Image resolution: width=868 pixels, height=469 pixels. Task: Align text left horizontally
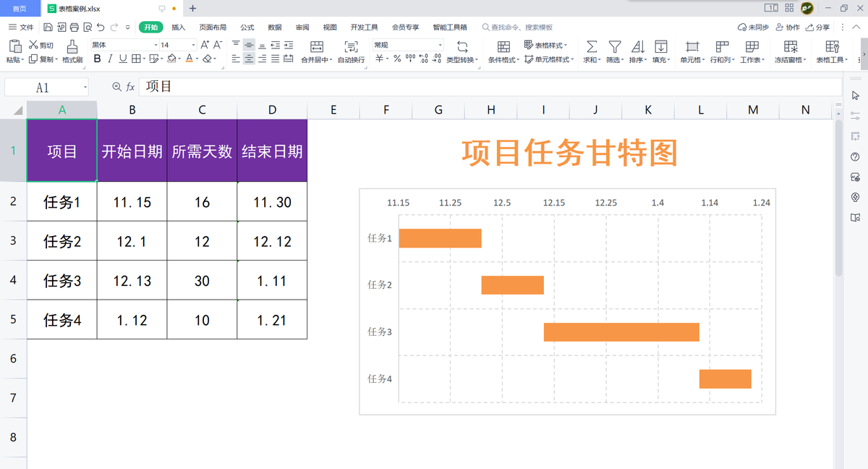236,59
